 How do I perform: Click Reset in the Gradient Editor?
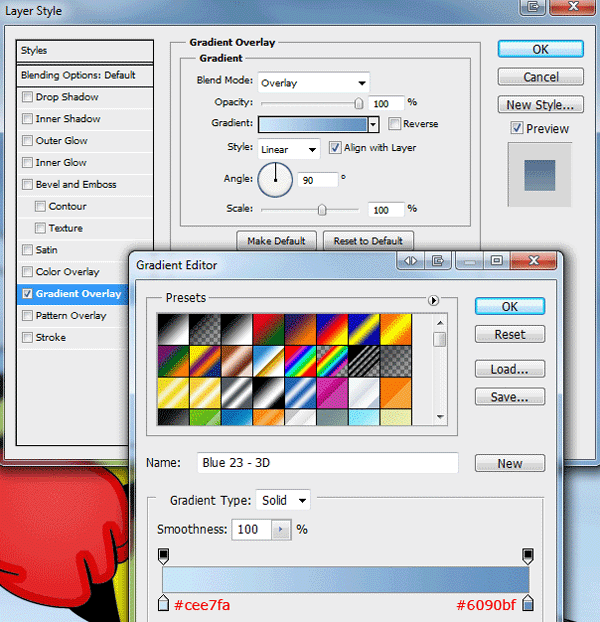[510, 334]
